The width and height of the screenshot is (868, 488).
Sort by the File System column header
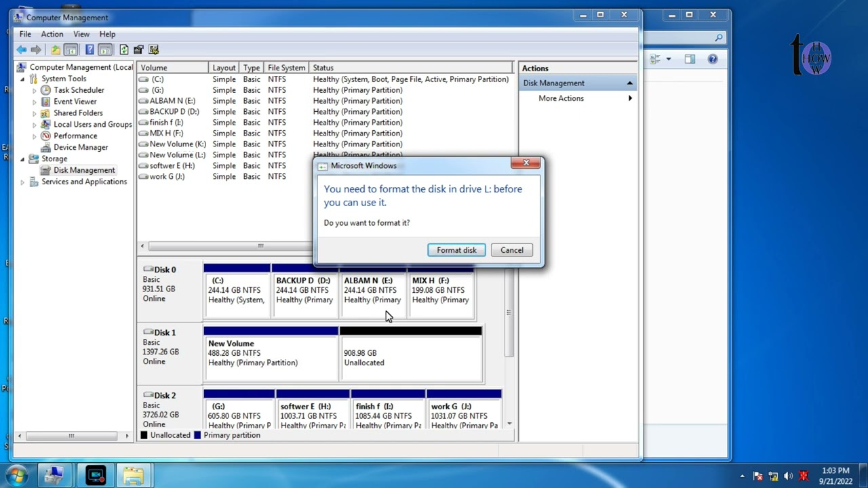coord(286,68)
